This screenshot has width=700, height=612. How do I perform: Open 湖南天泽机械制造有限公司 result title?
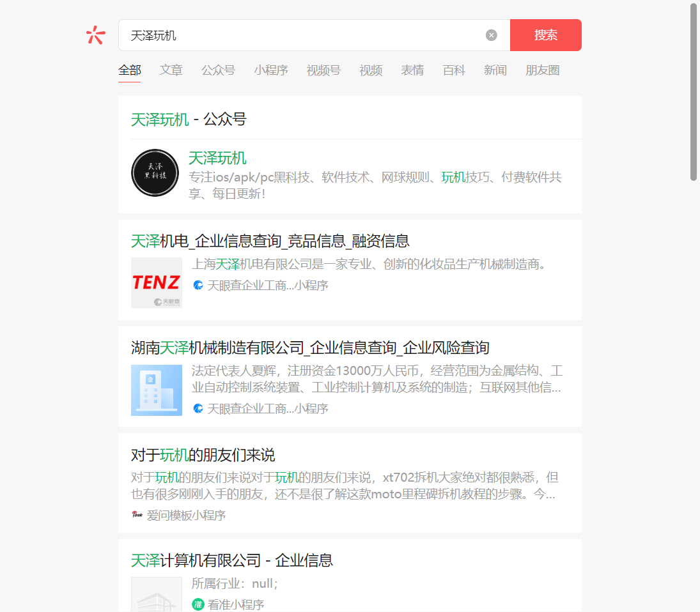(310, 348)
